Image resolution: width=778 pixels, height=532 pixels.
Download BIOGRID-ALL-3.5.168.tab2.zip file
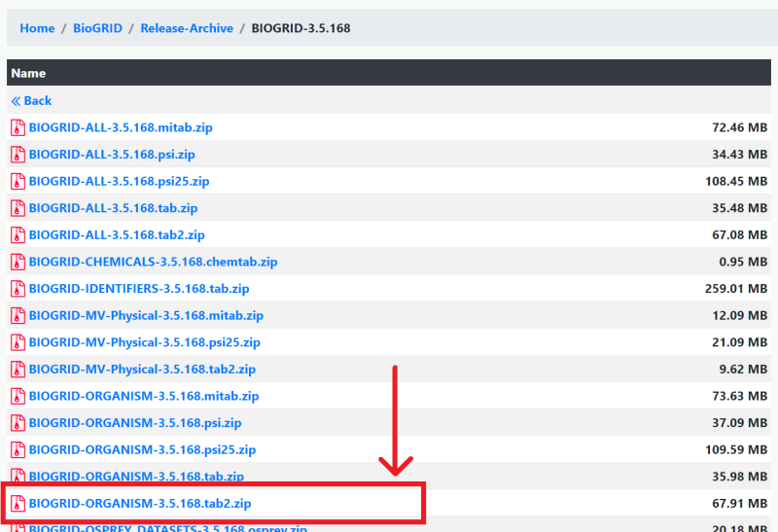pos(117,234)
